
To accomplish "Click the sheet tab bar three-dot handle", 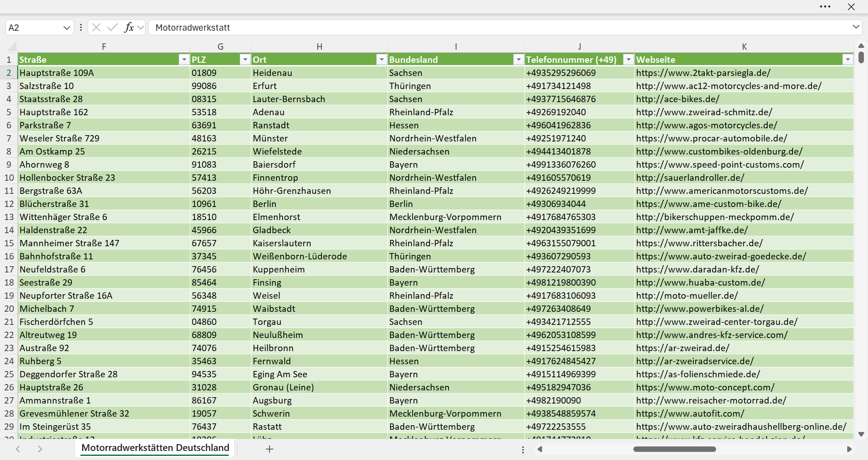I will (x=523, y=450).
